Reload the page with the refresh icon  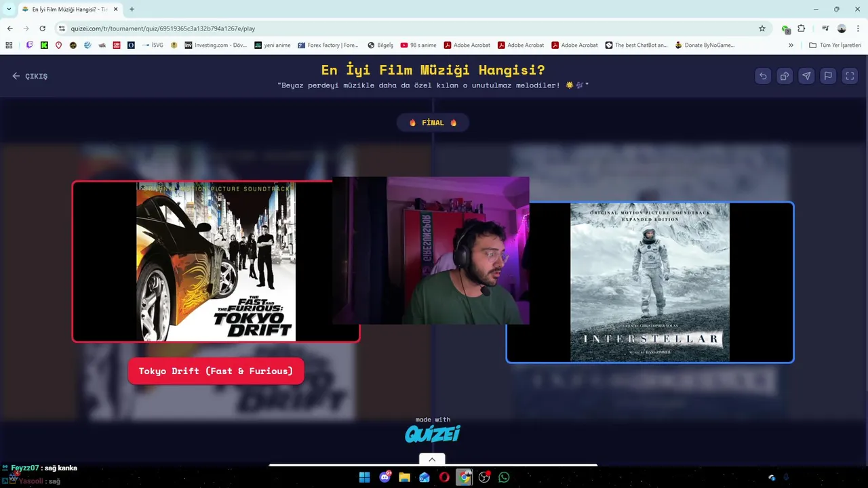(42, 28)
